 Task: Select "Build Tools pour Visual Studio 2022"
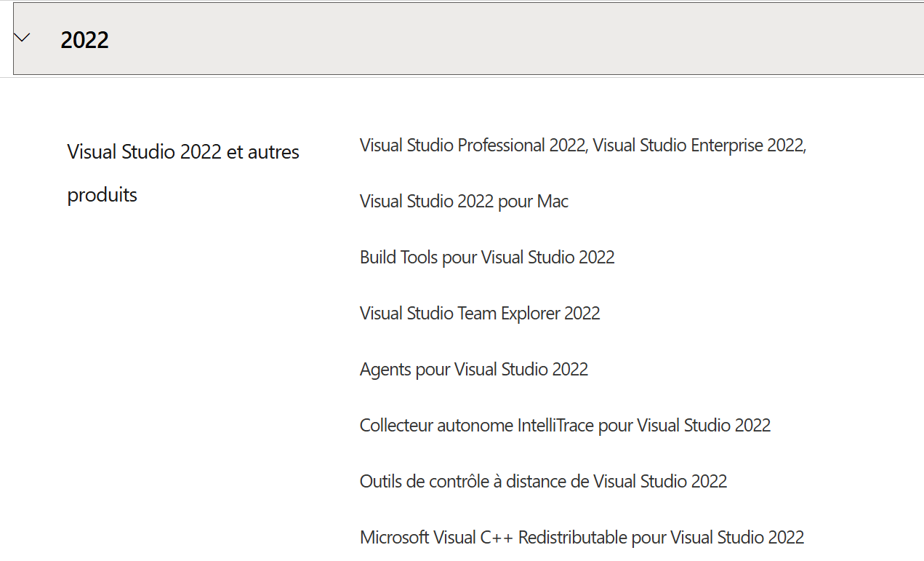[487, 258]
